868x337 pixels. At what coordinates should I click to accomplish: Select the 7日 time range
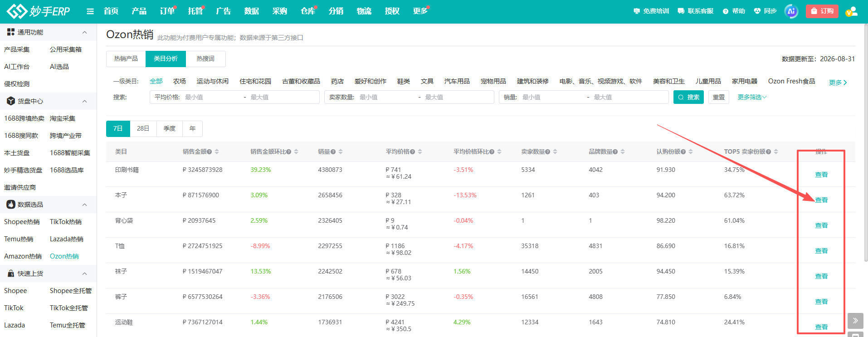tap(118, 129)
